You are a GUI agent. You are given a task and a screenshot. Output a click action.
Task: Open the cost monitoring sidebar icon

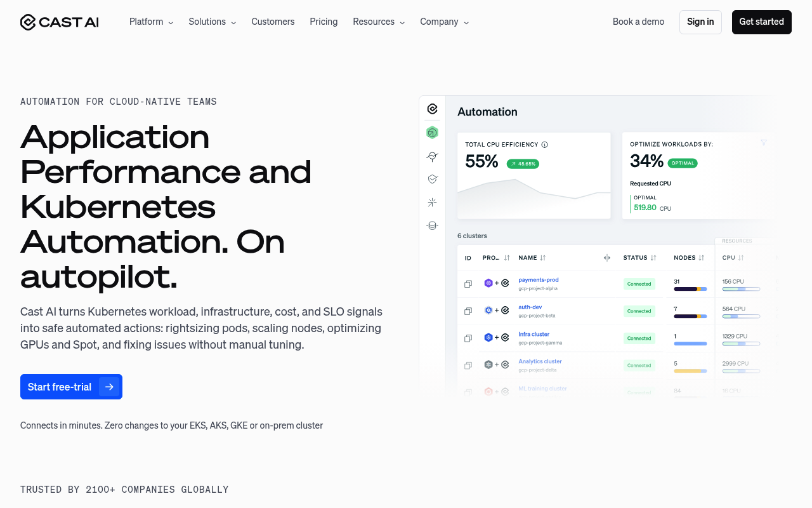pos(433,156)
